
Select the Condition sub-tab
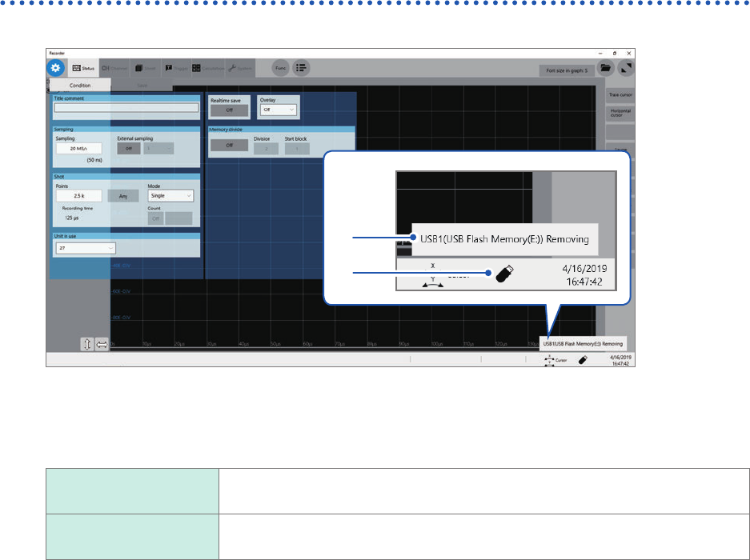(x=80, y=85)
